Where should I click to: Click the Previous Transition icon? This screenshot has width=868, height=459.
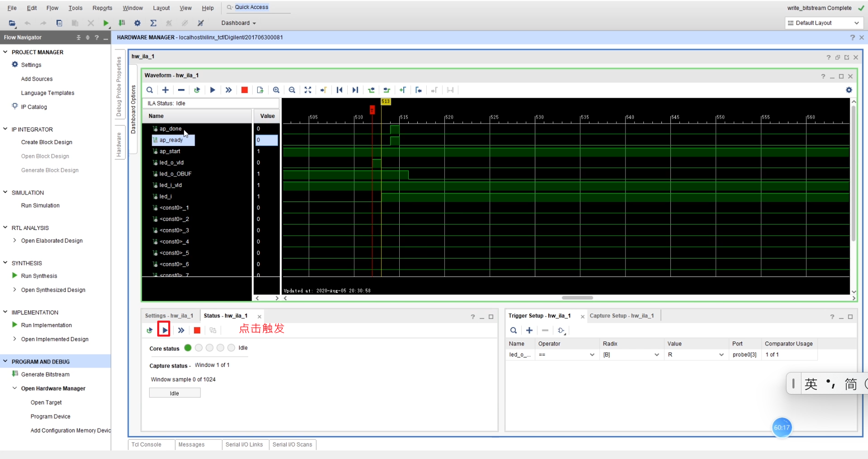pyautogui.click(x=371, y=90)
